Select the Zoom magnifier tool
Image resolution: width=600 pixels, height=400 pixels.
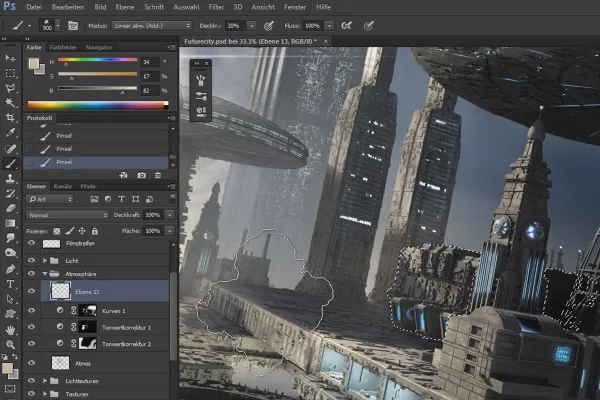10,344
